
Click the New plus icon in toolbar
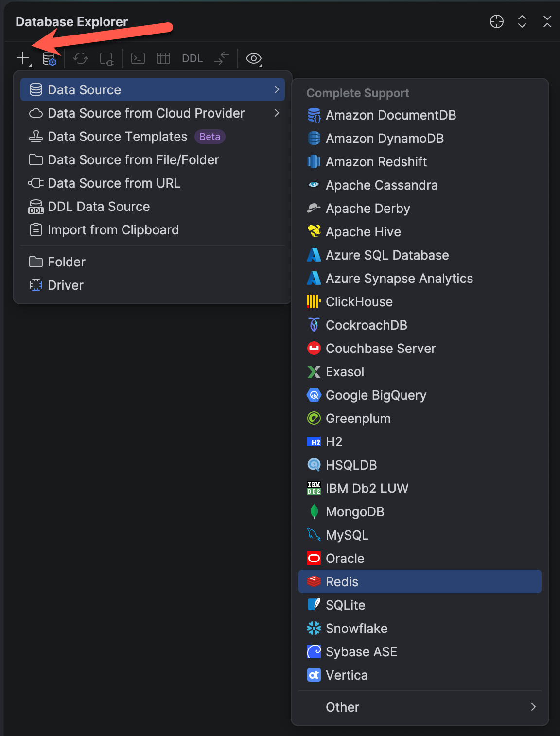pos(23,58)
